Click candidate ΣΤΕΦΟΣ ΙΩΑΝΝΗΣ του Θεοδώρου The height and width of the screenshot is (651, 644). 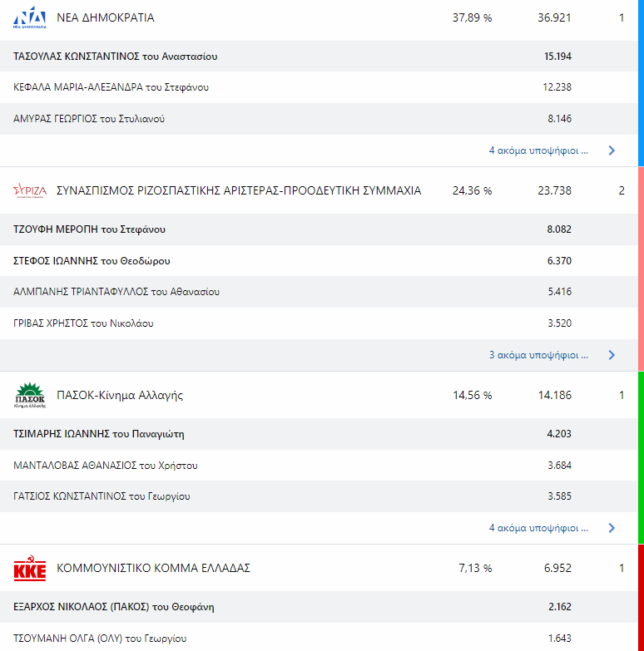click(92, 261)
